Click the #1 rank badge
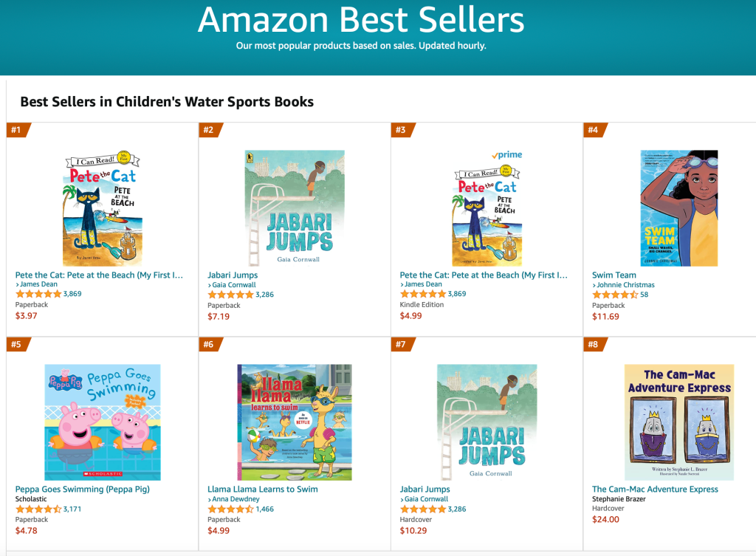The height and width of the screenshot is (556, 756). 16,131
